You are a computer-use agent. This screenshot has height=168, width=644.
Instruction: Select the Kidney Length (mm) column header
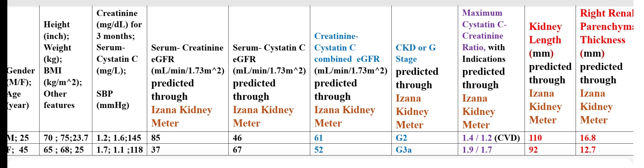[x=550, y=73]
